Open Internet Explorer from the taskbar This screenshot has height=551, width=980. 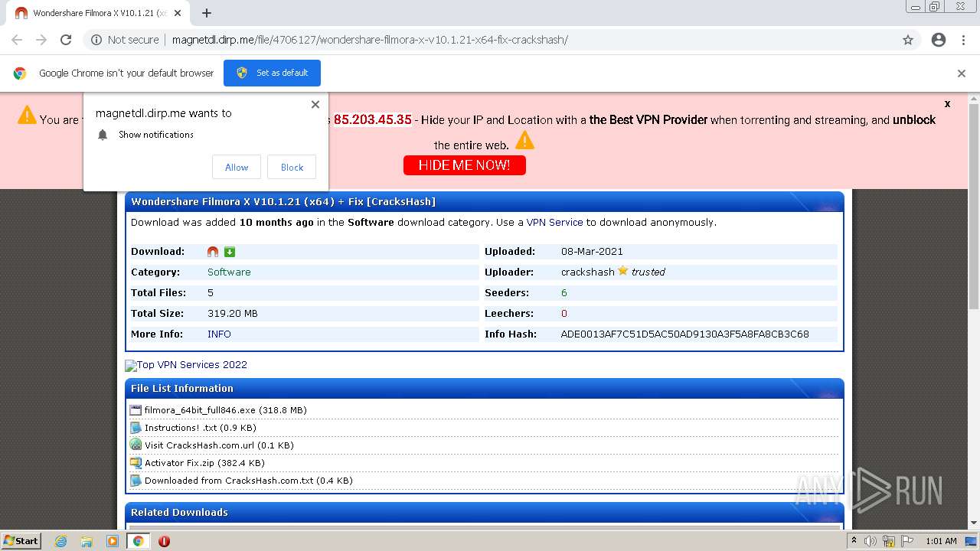pos(60,541)
